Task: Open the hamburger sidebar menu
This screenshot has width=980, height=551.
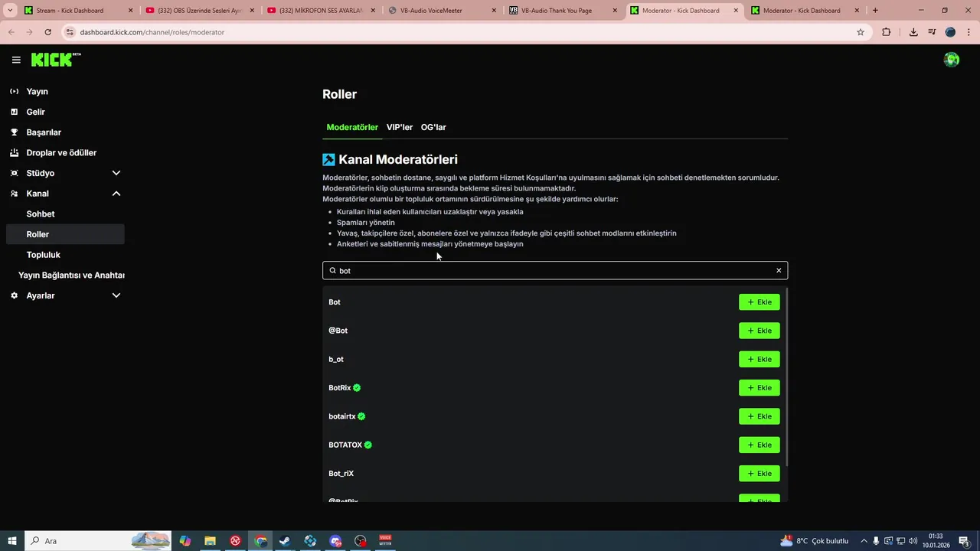Action: pos(16,60)
